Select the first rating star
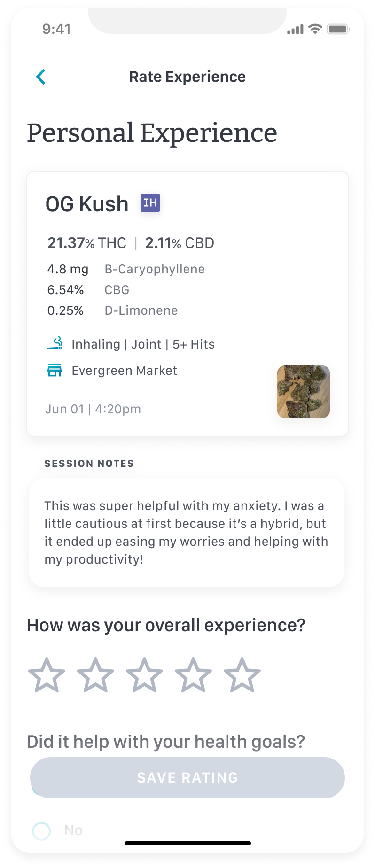 47,675
